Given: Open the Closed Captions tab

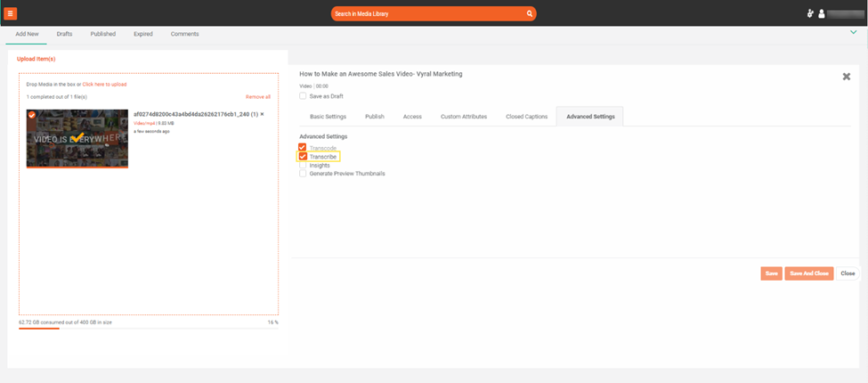Looking at the screenshot, I should [526, 117].
